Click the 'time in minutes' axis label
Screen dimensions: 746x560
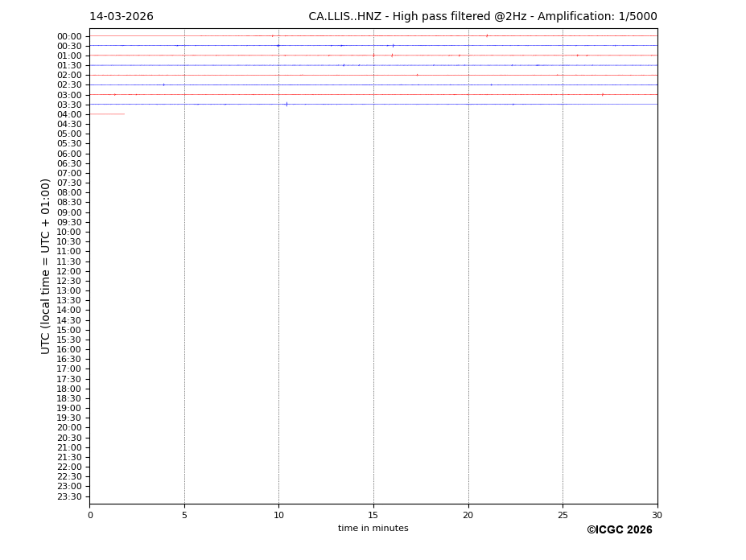click(373, 529)
